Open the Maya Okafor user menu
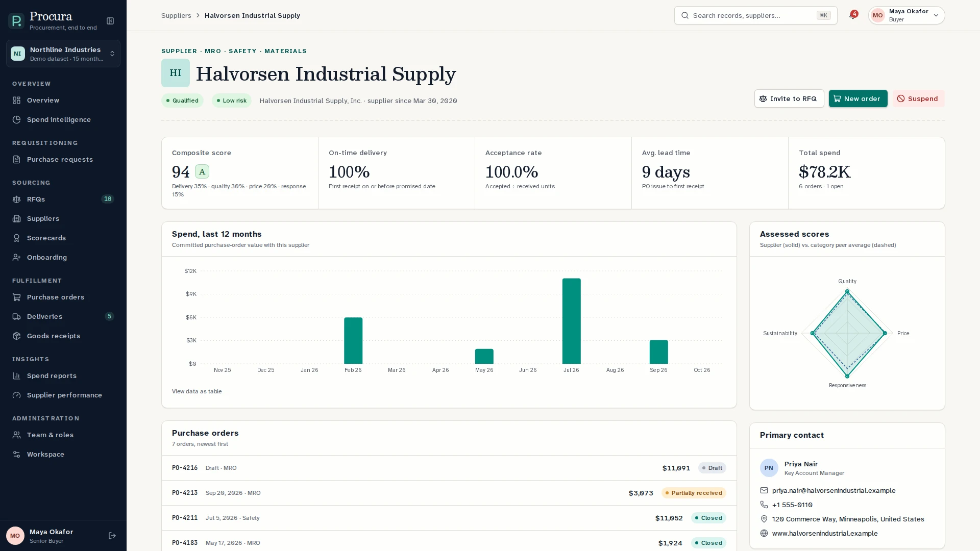The height and width of the screenshot is (551, 980). click(906, 15)
